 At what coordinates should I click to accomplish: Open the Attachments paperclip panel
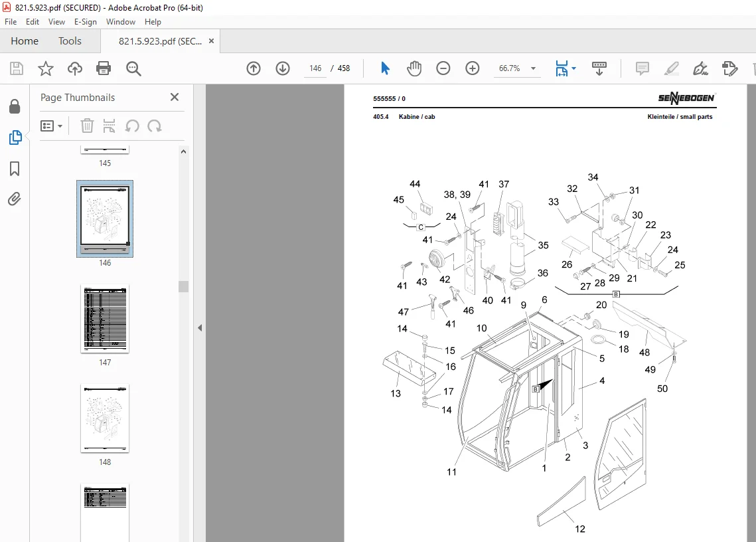(15, 199)
